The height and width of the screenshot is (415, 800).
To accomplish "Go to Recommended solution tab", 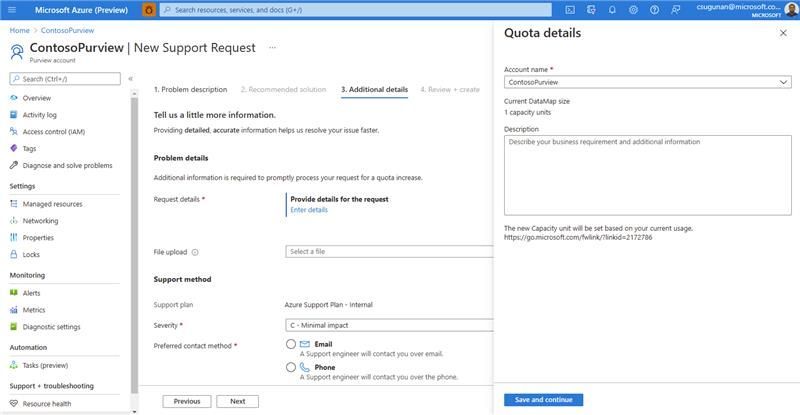I will [x=283, y=89].
